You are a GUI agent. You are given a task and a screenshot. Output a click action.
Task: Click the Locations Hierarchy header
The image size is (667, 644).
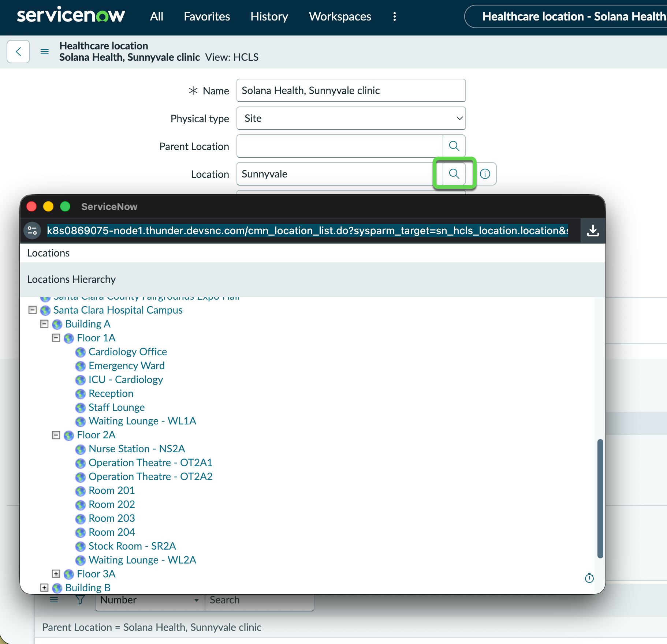[x=71, y=279]
